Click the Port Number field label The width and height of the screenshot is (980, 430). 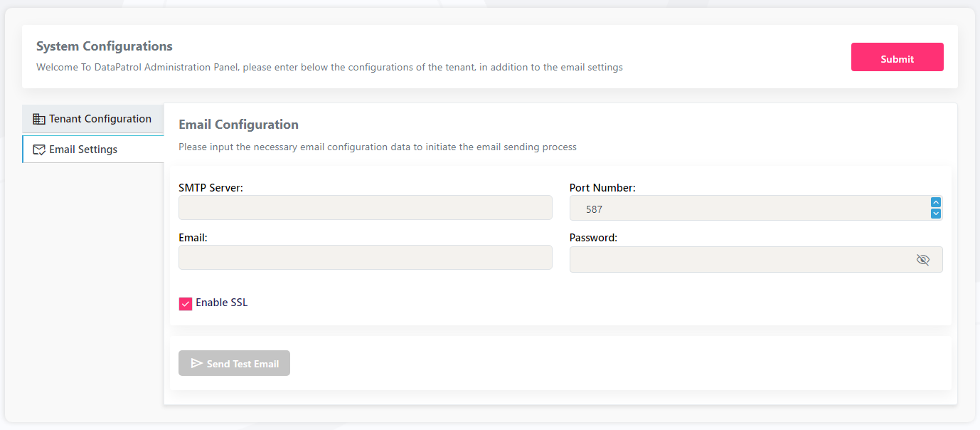[x=602, y=188]
